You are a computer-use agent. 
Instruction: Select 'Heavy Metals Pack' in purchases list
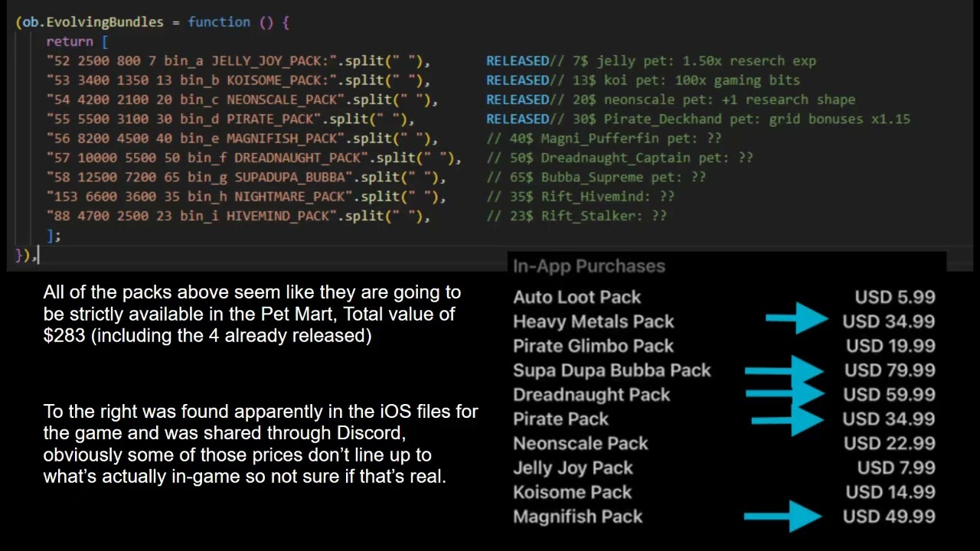coord(593,321)
